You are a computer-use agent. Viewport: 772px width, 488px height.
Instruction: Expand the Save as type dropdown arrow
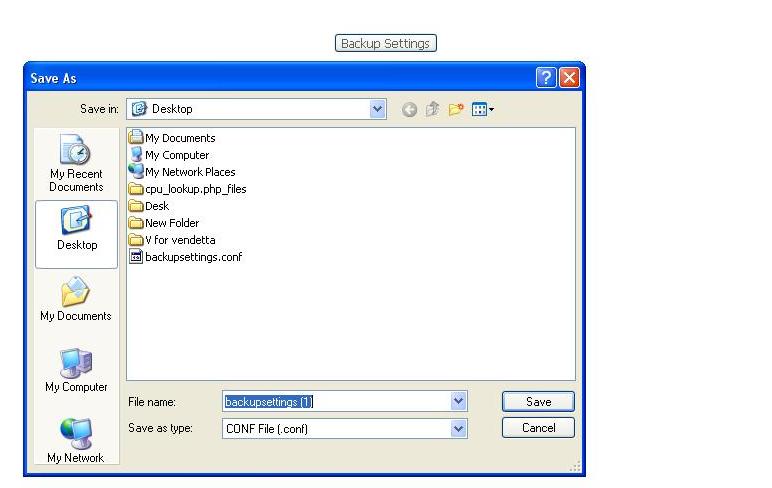pyautogui.click(x=458, y=428)
